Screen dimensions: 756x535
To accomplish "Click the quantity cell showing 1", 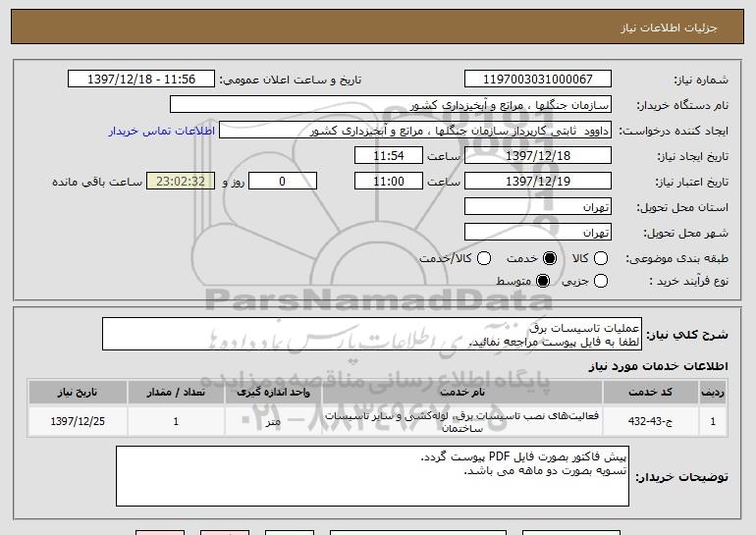I will point(176,421).
